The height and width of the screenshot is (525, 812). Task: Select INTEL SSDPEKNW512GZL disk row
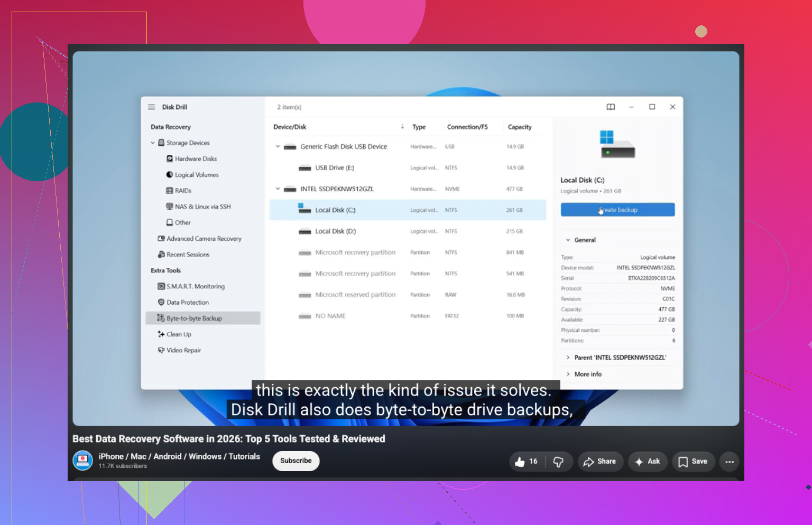pyautogui.click(x=408, y=189)
